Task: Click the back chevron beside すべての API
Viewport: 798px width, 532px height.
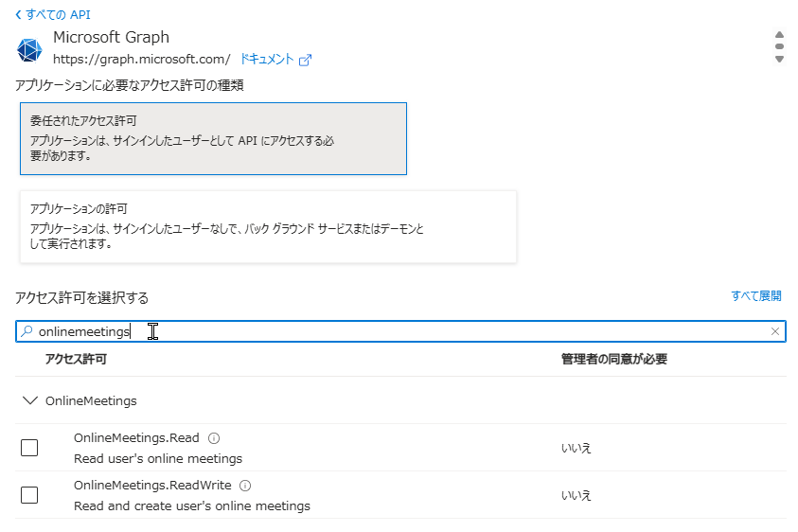Action: point(18,15)
